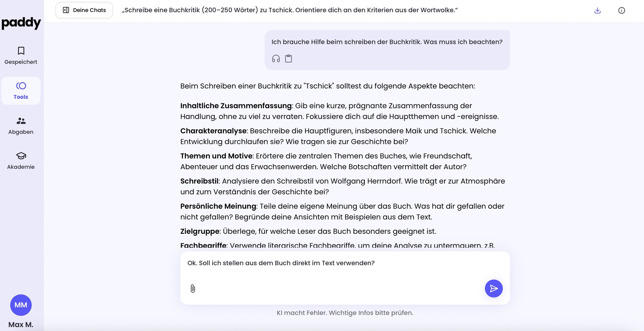Focus the chat message input field
This screenshot has width=644, height=331.
(x=335, y=268)
